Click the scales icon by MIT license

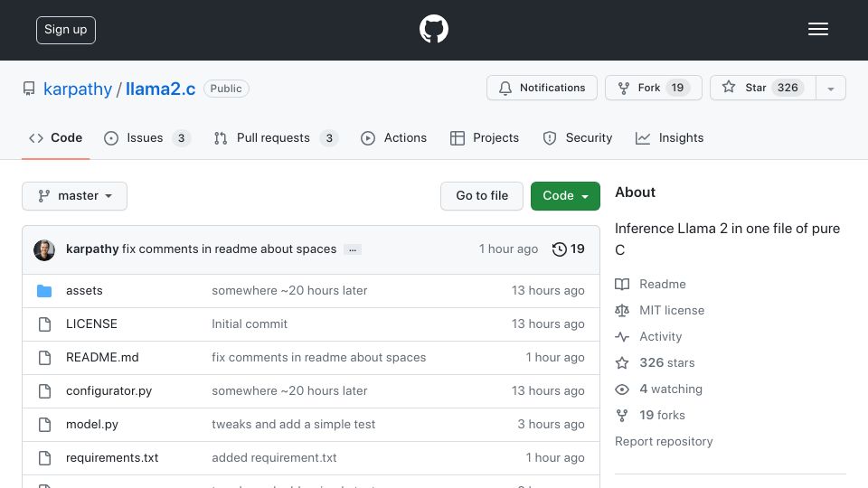click(622, 310)
